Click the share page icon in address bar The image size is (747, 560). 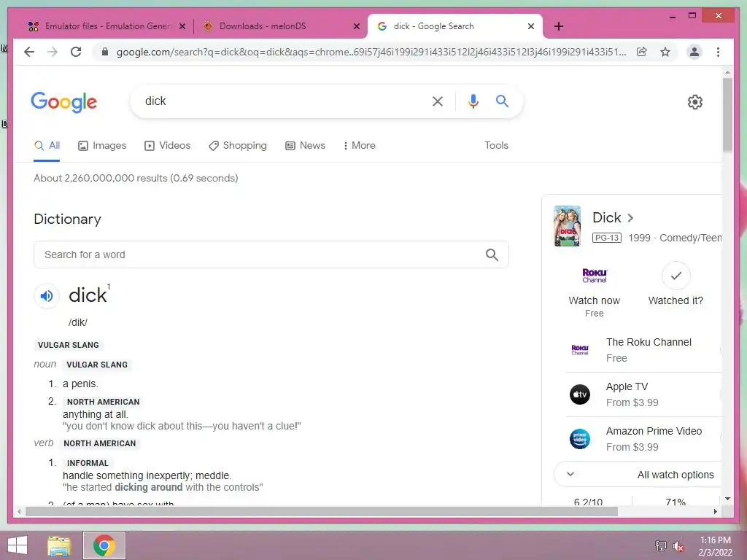tap(642, 52)
